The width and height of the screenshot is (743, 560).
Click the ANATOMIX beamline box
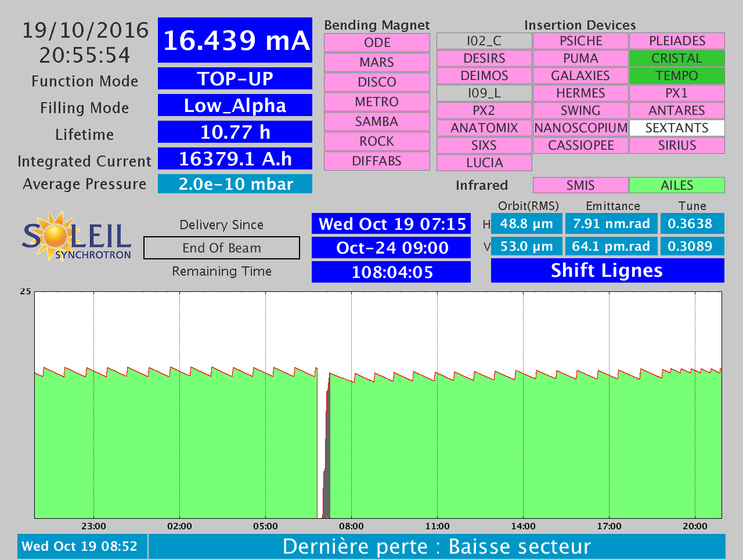tap(484, 128)
